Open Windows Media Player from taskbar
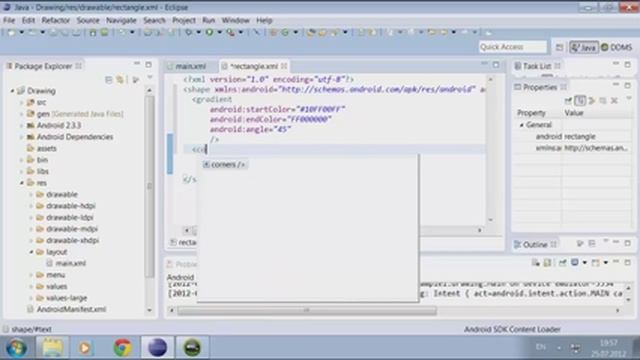 [x=85, y=348]
